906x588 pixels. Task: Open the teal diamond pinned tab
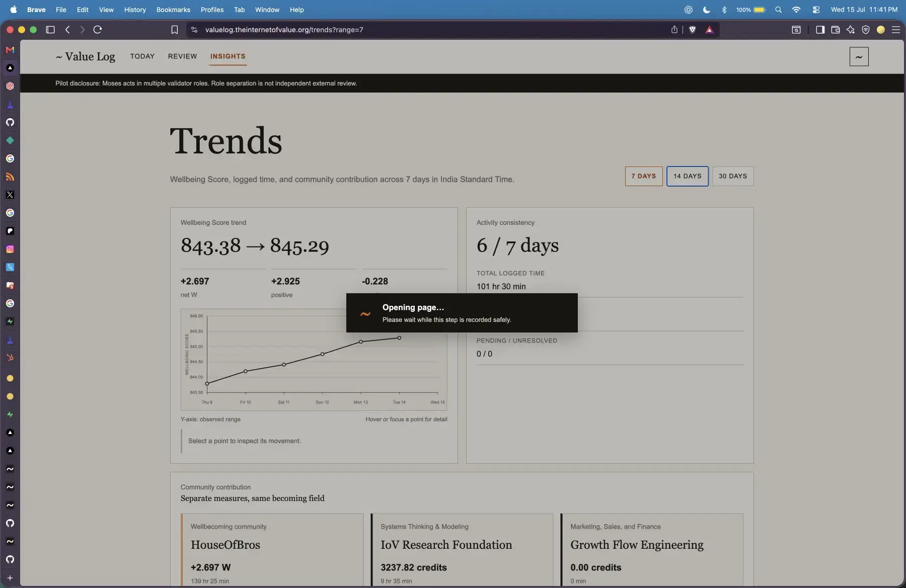pyautogui.click(x=10, y=140)
